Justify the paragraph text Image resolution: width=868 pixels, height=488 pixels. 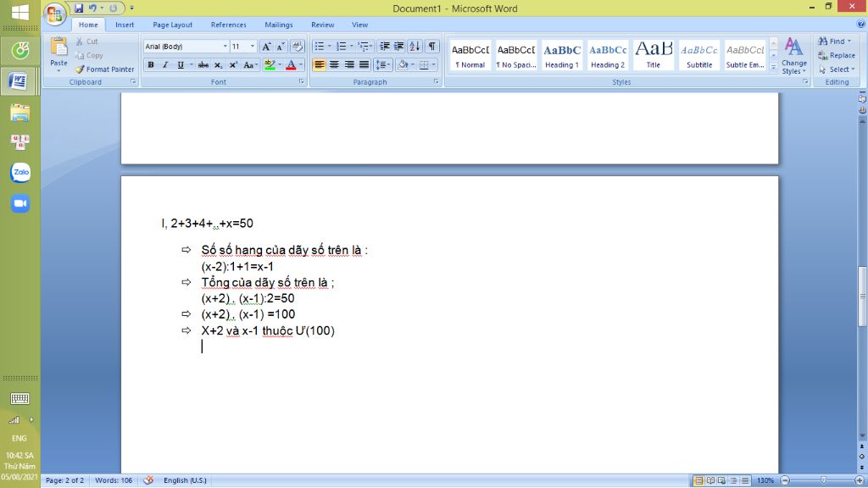(x=364, y=64)
